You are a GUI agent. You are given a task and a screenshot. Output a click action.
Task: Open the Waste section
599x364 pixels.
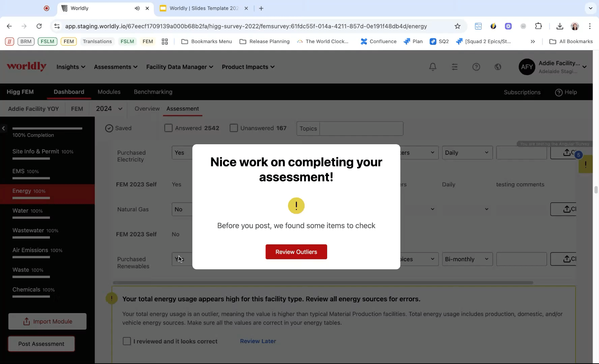(x=47, y=273)
